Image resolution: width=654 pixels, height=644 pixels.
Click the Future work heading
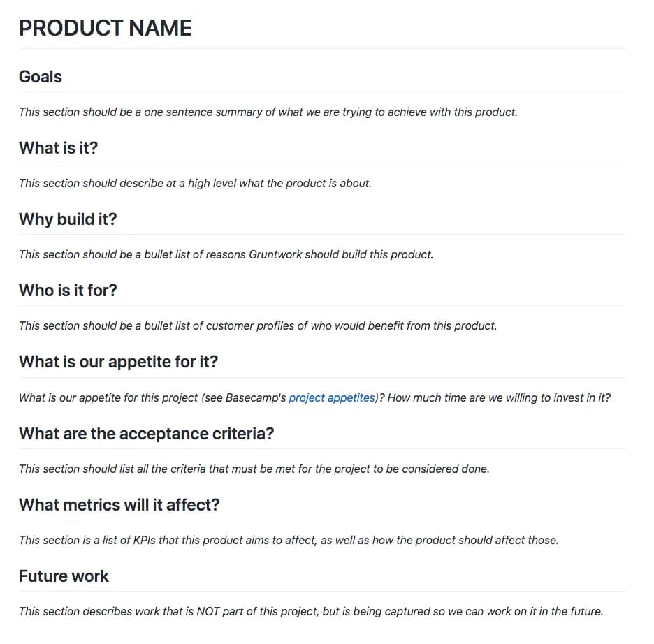64,576
